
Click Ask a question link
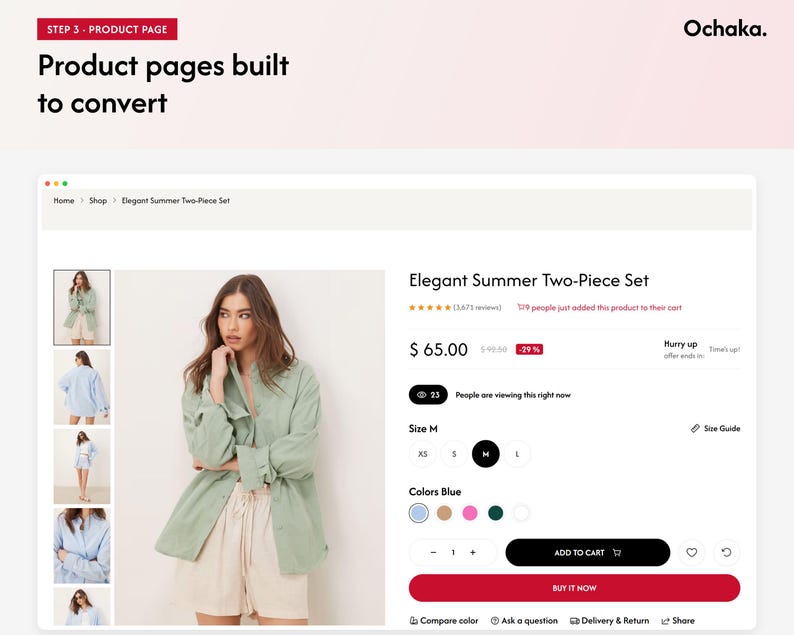(524, 620)
